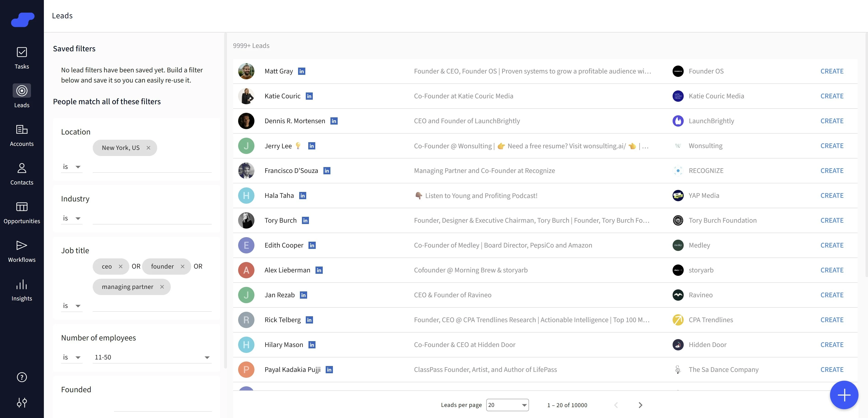This screenshot has width=868, height=418.
Task: Click CREATE for Katie Couric
Action: [832, 96]
